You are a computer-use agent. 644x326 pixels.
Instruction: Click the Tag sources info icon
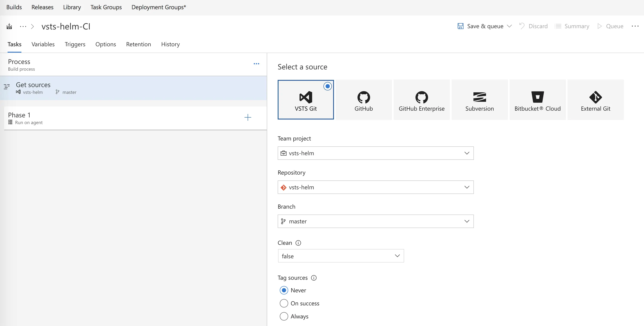point(314,278)
